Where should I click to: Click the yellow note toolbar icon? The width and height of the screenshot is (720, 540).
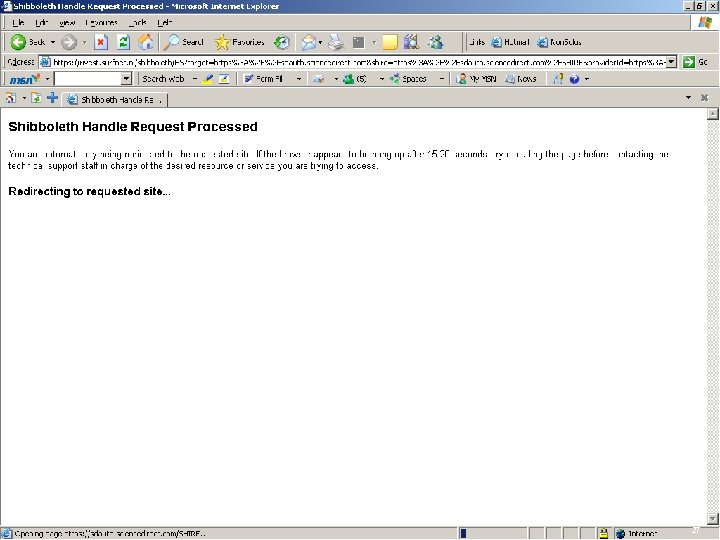click(389, 42)
